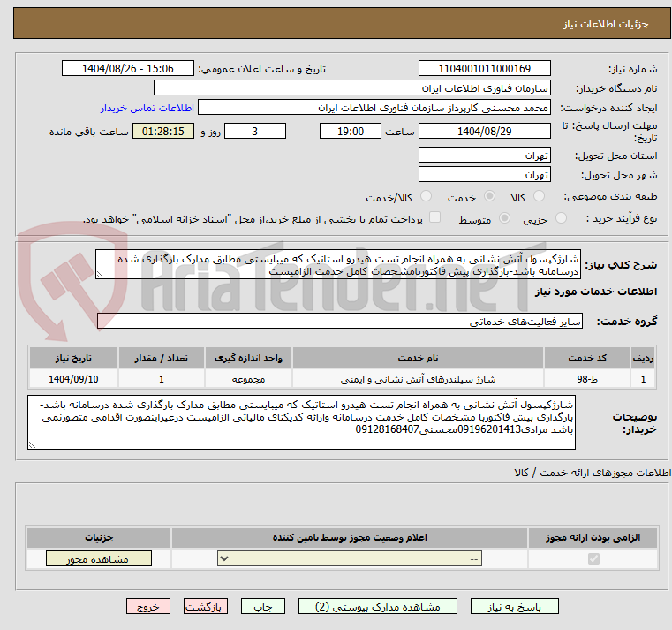Screen dimensions: 672x630
Task: Click the استان محل تحویل field
Action: point(484,156)
